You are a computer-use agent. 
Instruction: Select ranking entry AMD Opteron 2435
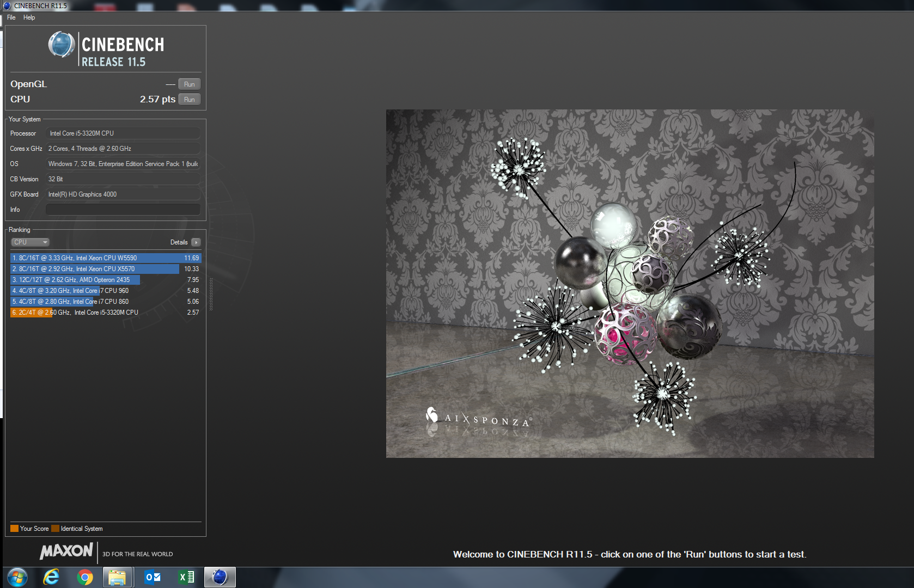tap(106, 280)
